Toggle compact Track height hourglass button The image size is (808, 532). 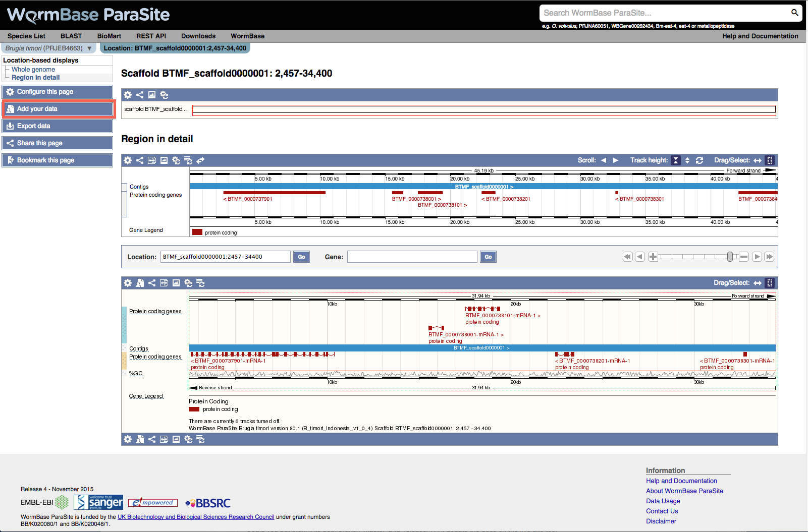pyautogui.click(x=676, y=160)
